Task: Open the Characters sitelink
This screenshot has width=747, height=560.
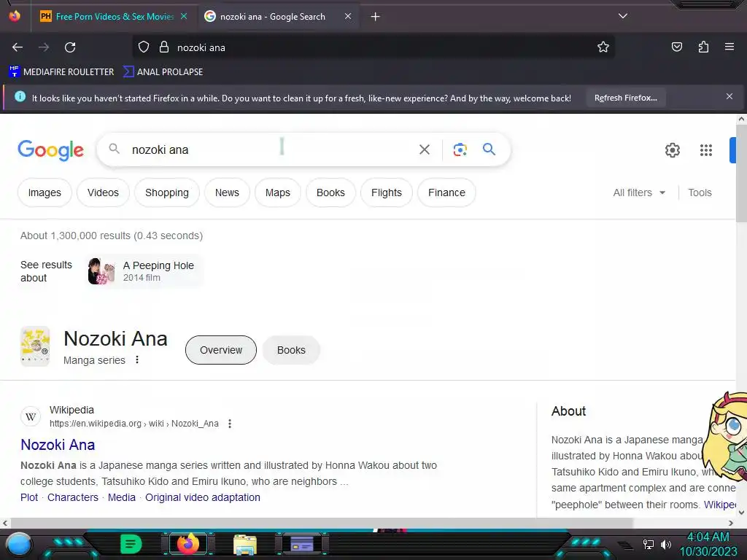Action: (72, 497)
